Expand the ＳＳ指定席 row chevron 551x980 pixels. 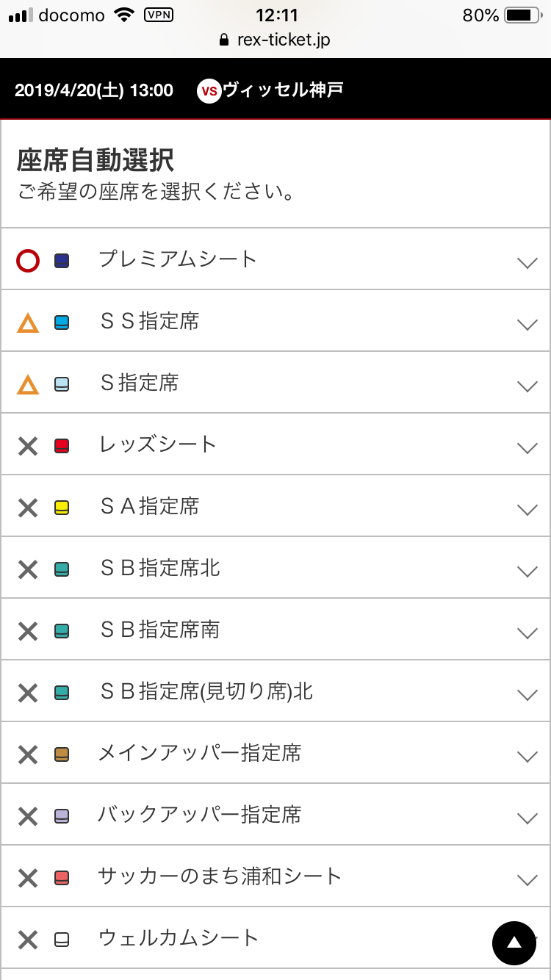[x=527, y=324]
